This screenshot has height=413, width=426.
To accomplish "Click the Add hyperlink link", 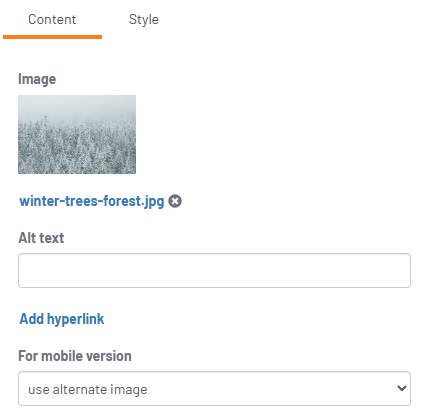I will point(62,319).
